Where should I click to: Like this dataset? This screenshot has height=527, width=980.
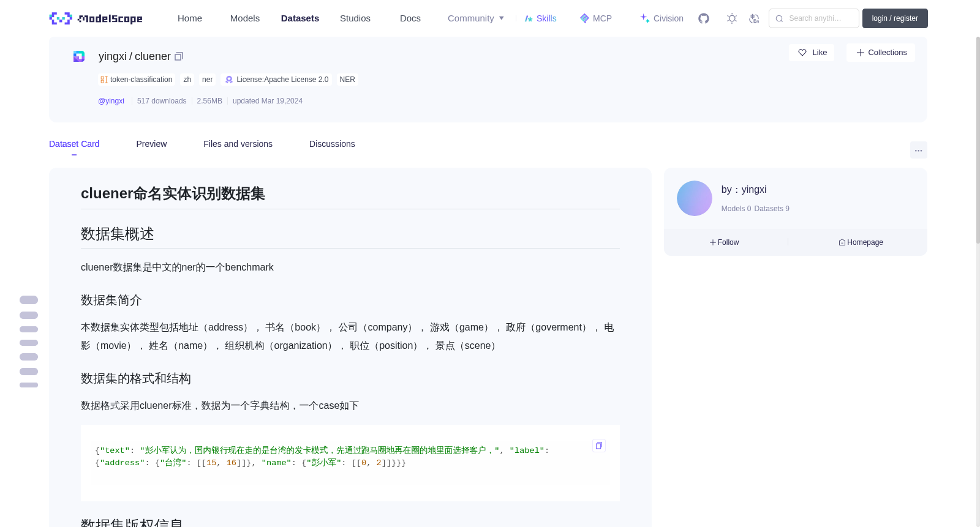click(812, 53)
